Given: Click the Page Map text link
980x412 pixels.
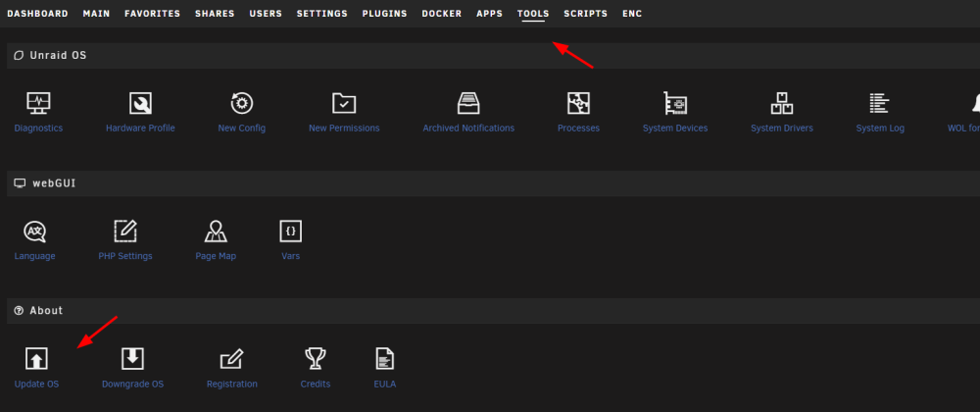Looking at the screenshot, I should (216, 256).
